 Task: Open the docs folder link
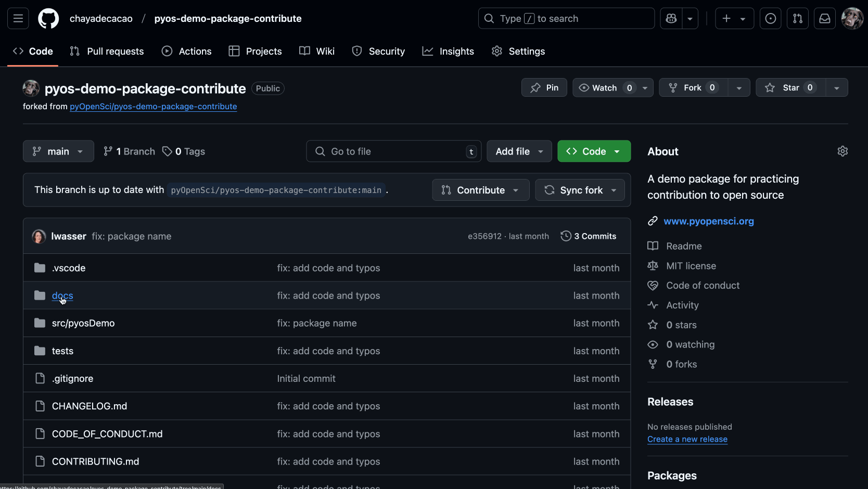pos(62,295)
